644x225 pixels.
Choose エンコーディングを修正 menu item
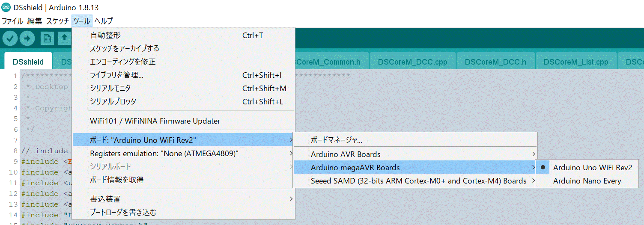click(x=184, y=62)
